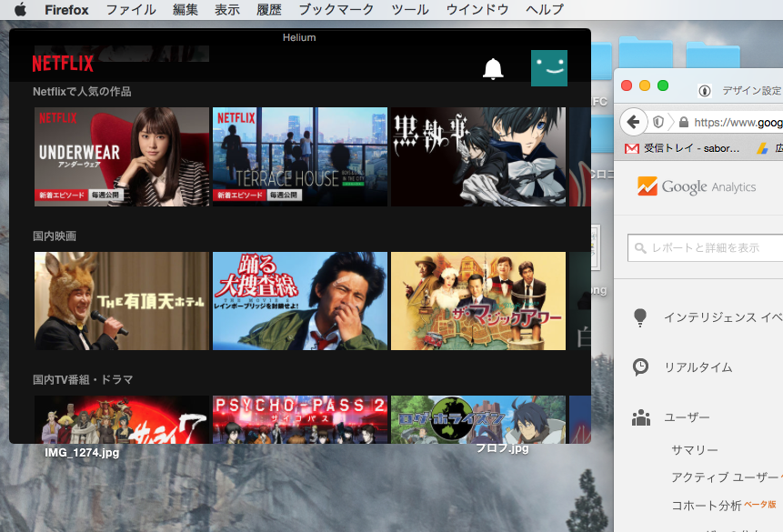The image size is (783, 532).
Task: Click the Firefox back arrow button
Action: (633, 122)
